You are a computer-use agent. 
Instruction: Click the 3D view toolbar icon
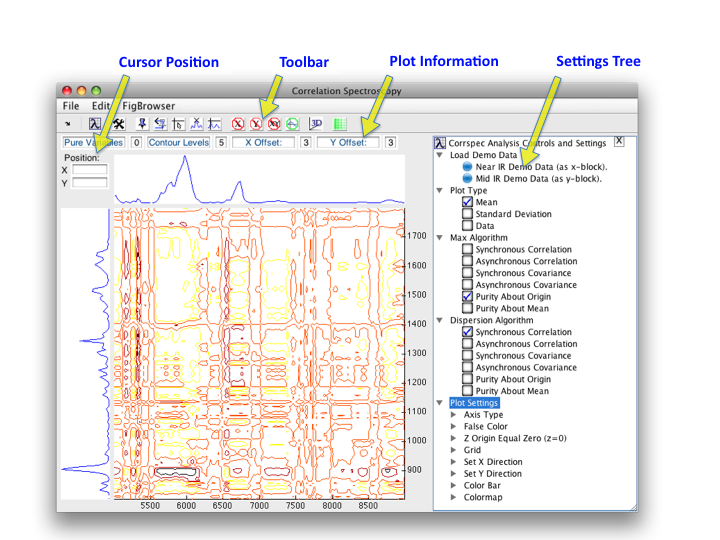click(315, 124)
